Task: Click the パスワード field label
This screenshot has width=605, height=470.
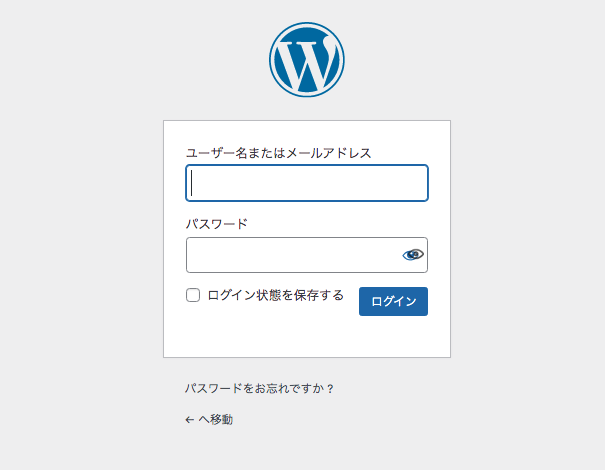Action: pyautogui.click(x=216, y=224)
